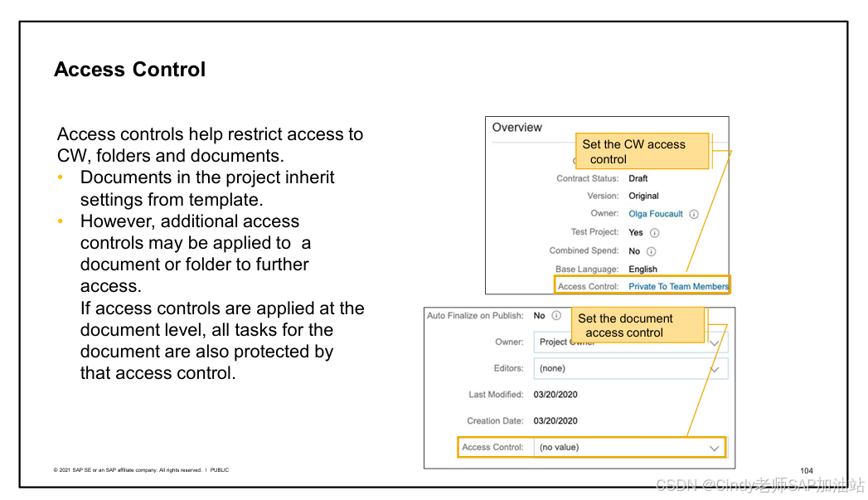
Task: Click the Access Control slide heading
Action: 129,70
